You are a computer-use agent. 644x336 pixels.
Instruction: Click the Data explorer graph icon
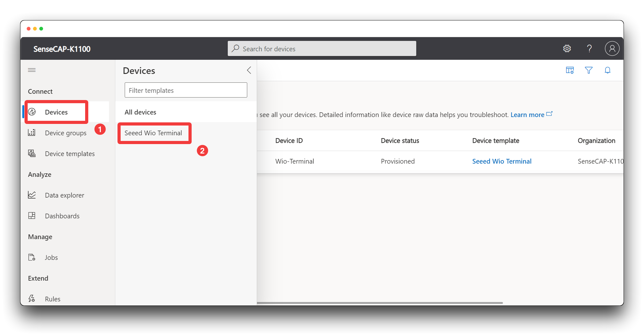[32, 195]
